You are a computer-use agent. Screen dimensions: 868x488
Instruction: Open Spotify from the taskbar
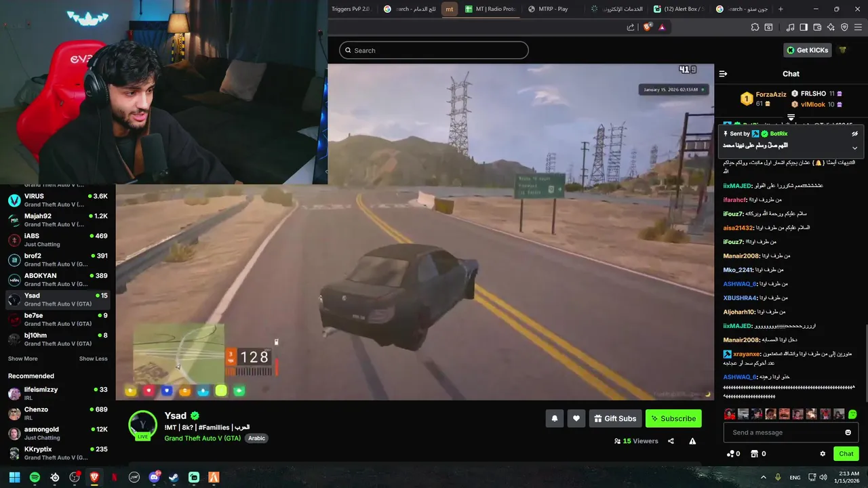(x=35, y=477)
